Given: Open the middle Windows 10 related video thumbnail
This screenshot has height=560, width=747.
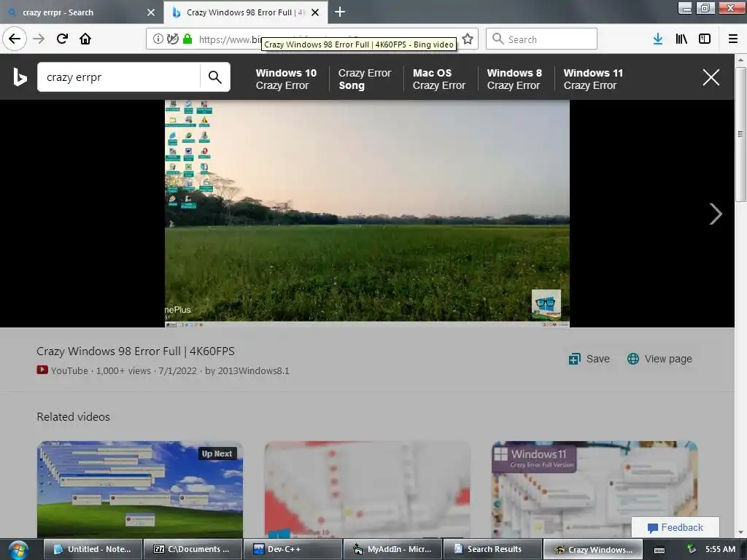Looking at the screenshot, I should pos(368,489).
